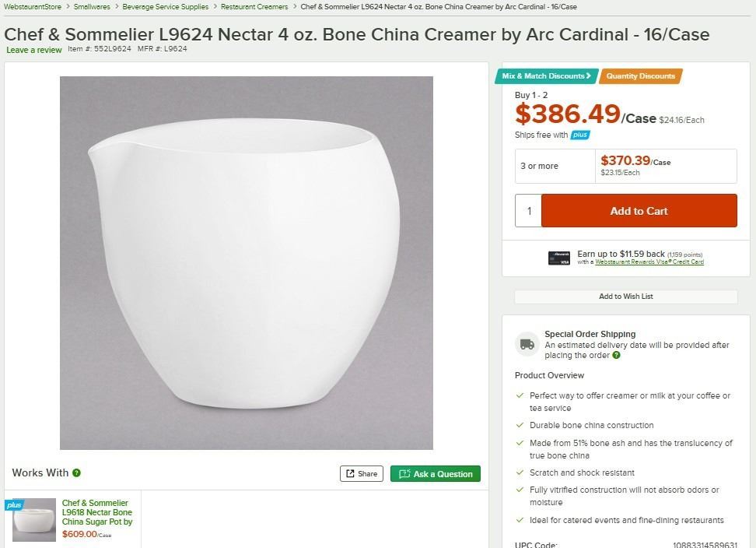The image size is (756, 548).
Task: Click the Works With help icon
Action: click(76, 472)
